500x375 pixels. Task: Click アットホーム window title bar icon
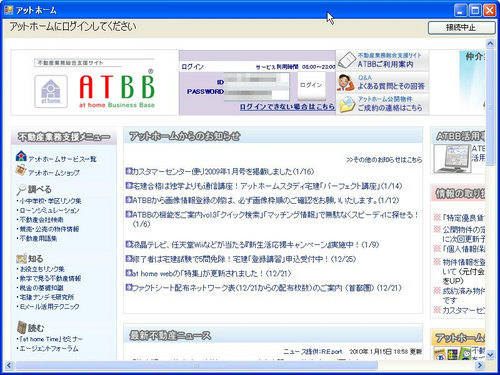pyautogui.click(x=8, y=10)
